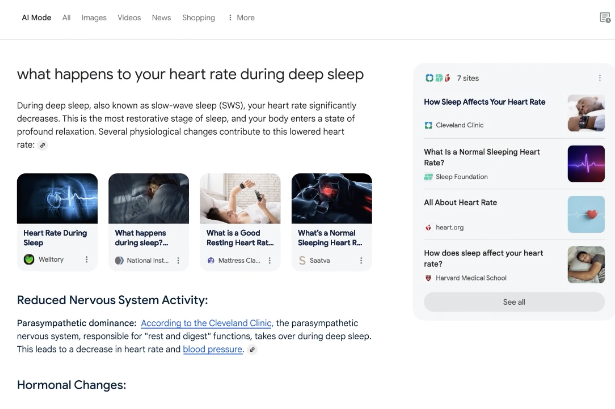This screenshot has width=615, height=409.
Task: Open the AI Mode tab
Action: point(36,17)
